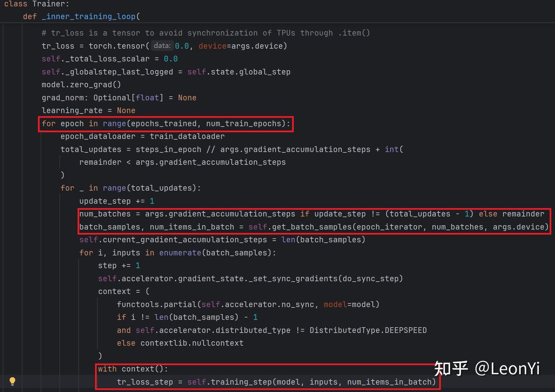Click the 'functools.partial' no_sync line
Screen dimensions: 555x392
coord(248,305)
